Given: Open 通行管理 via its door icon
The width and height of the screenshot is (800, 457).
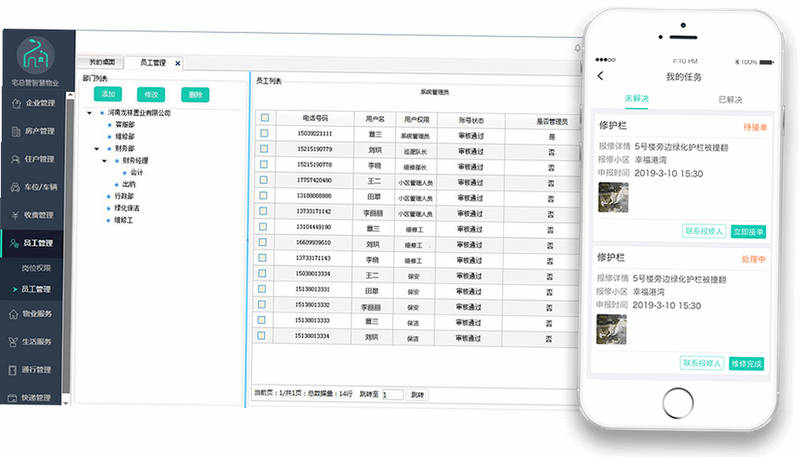Looking at the screenshot, I should click(13, 370).
